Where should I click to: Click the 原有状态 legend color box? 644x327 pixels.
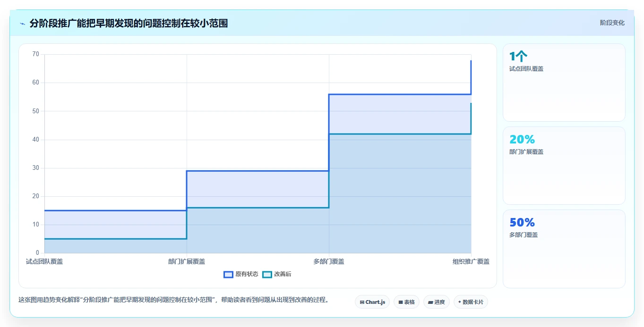pos(229,274)
